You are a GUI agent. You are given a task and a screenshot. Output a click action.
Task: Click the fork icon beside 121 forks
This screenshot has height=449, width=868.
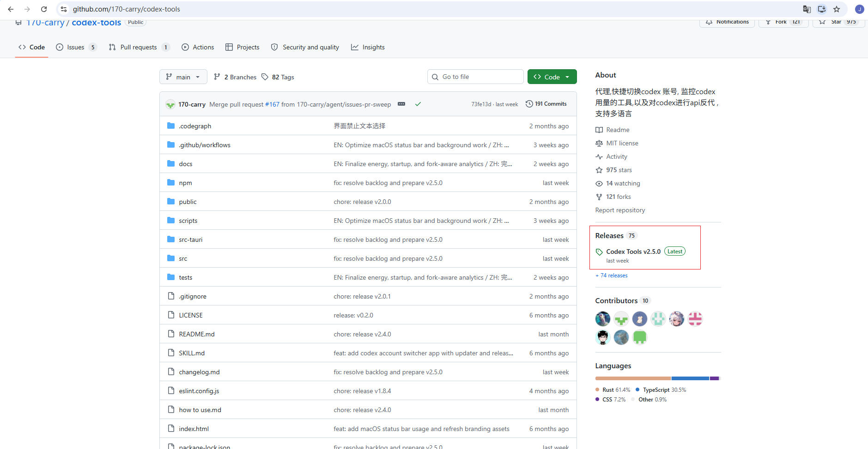pyautogui.click(x=599, y=197)
